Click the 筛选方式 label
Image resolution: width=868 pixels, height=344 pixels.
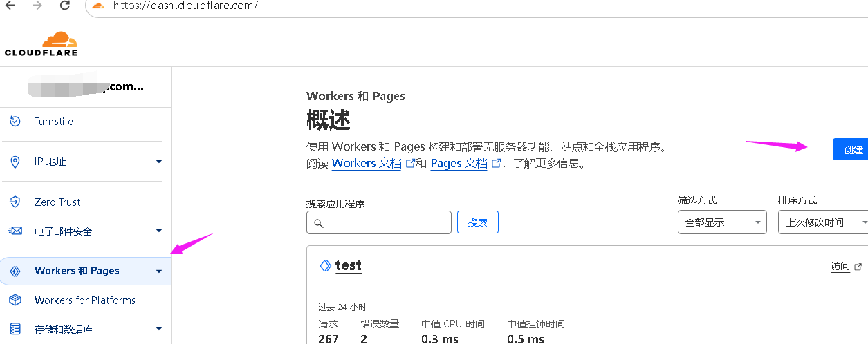pyautogui.click(x=697, y=200)
